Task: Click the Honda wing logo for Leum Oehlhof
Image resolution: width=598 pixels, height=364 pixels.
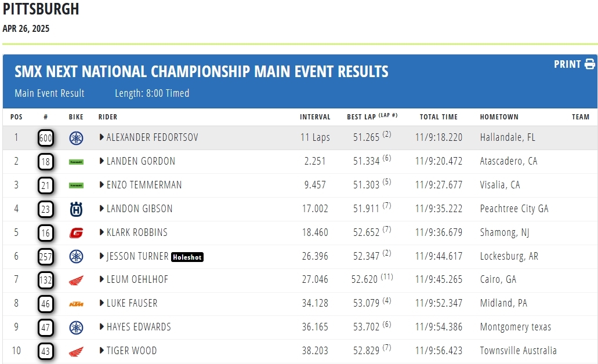Action: (x=76, y=281)
